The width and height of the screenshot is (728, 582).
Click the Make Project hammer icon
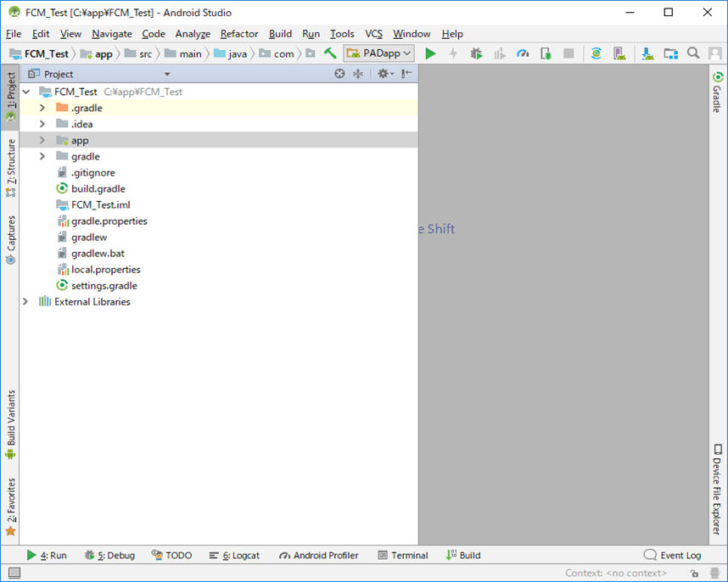tap(330, 53)
